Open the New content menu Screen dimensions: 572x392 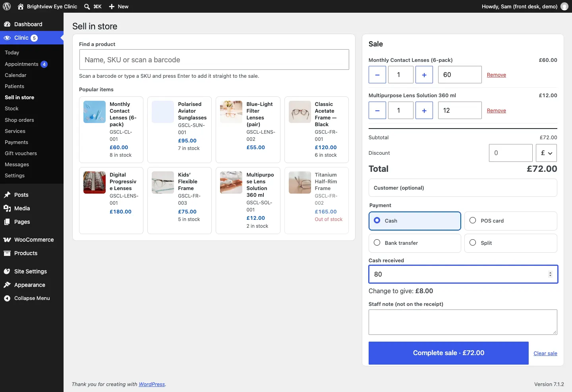pos(118,6)
